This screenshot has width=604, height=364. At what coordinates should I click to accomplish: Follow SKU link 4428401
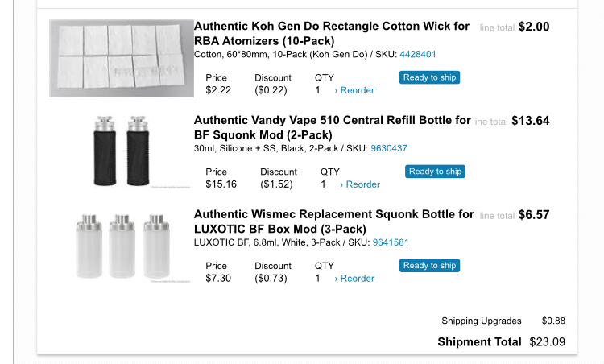pyautogui.click(x=418, y=54)
